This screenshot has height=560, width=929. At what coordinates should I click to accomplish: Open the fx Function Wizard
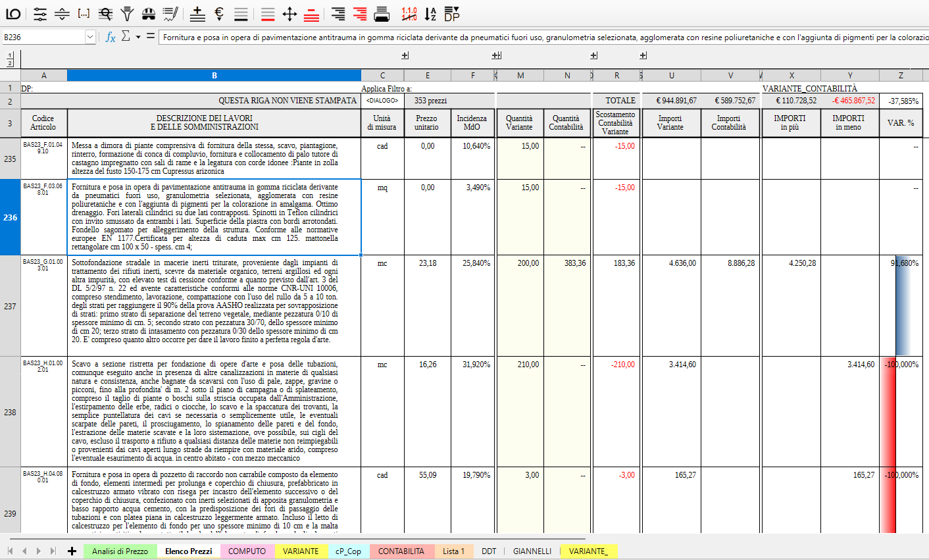(111, 38)
